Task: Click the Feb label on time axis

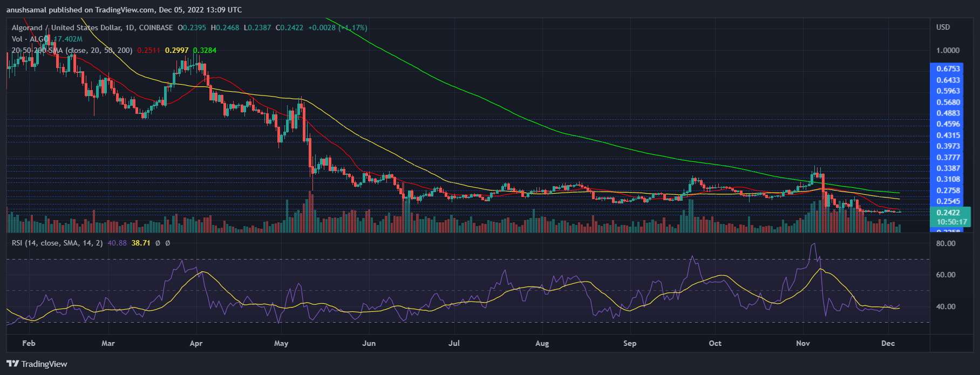Action: coord(29,343)
